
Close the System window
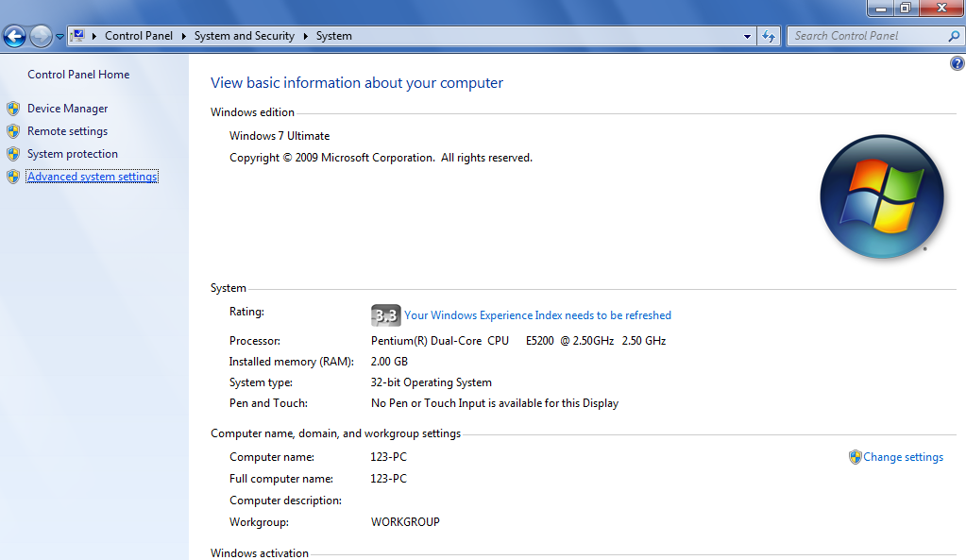942,8
